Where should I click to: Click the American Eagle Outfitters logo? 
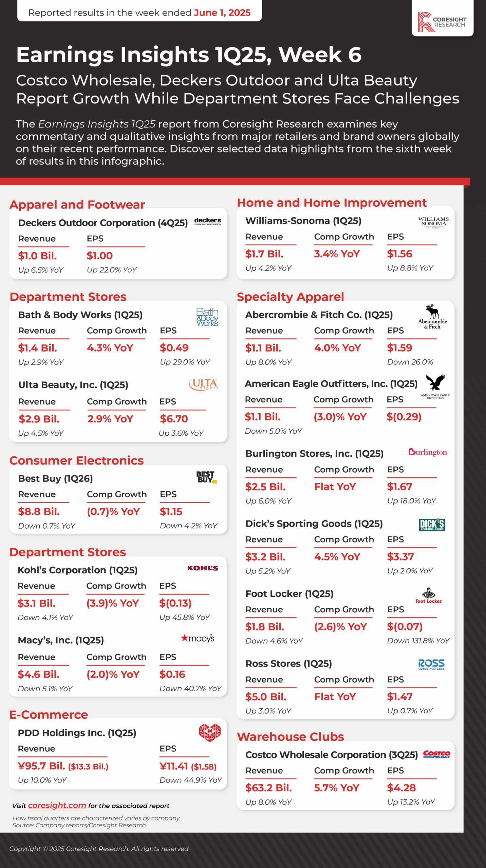pyautogui.click(x=435, y=387)
